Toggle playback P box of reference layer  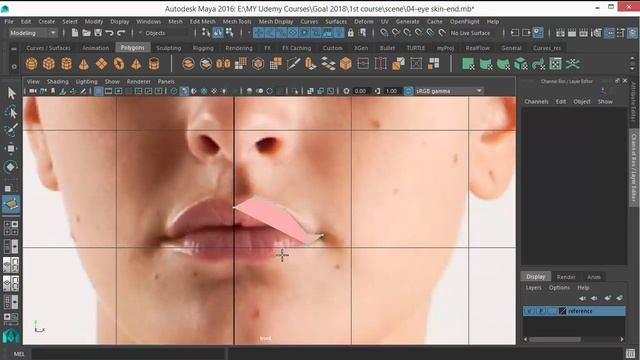click(541, 311)
